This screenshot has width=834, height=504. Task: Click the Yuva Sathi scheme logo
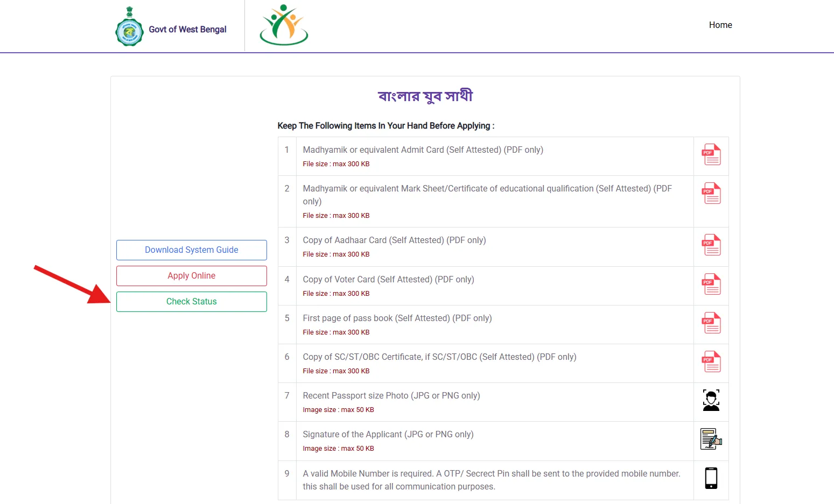(x=284, y=24)
